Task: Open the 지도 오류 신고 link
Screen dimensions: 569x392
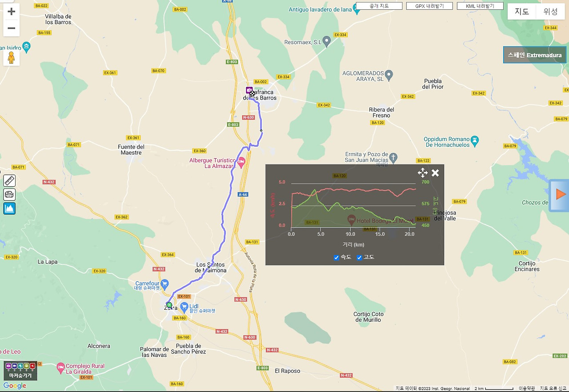Action: [x=553, y=388]
